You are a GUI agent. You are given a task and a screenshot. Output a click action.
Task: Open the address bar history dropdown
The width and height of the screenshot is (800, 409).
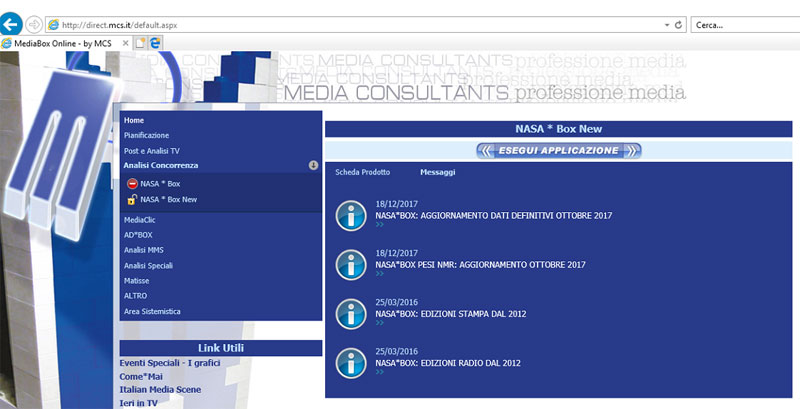pos(667,24)
